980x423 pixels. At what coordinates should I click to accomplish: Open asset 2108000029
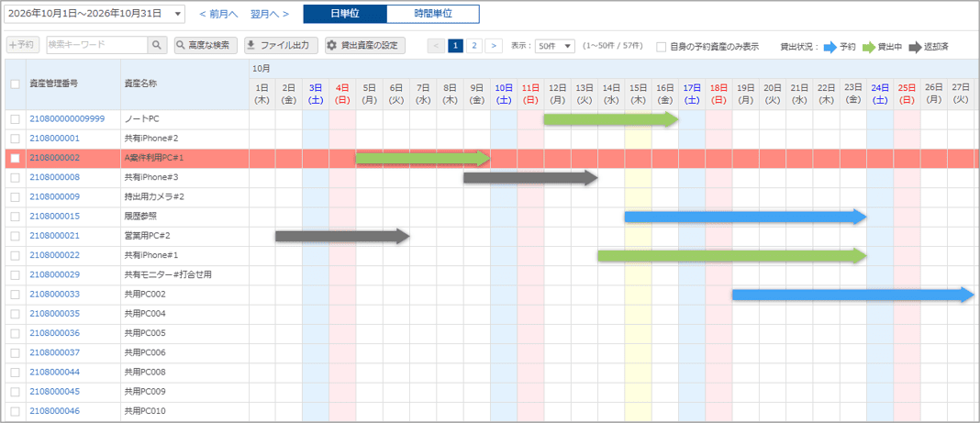54,275
